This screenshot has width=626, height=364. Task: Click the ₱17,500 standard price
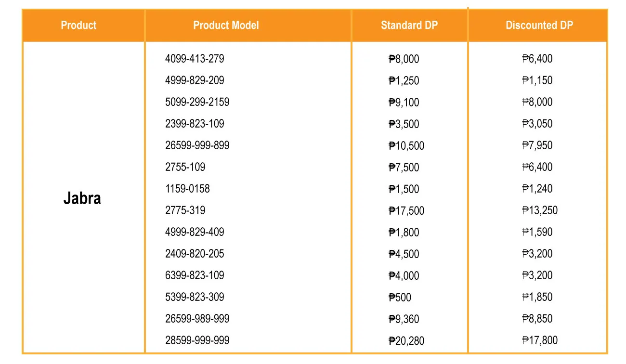click(x=406, y=211)
